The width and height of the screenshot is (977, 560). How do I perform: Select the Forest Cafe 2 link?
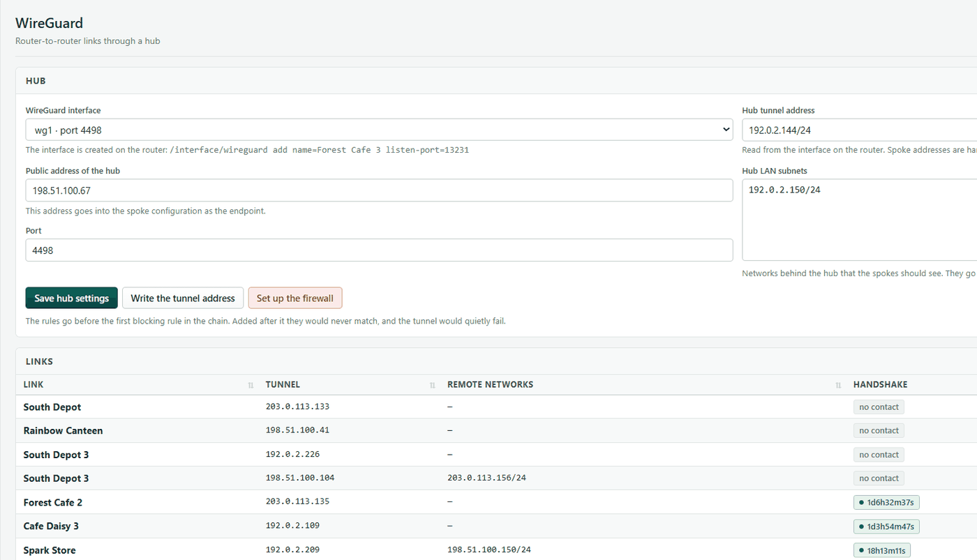pos(52,502)
